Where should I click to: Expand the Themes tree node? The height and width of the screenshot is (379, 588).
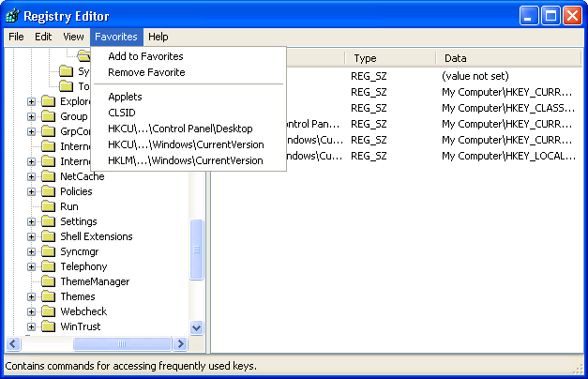[x=31, y=296]
